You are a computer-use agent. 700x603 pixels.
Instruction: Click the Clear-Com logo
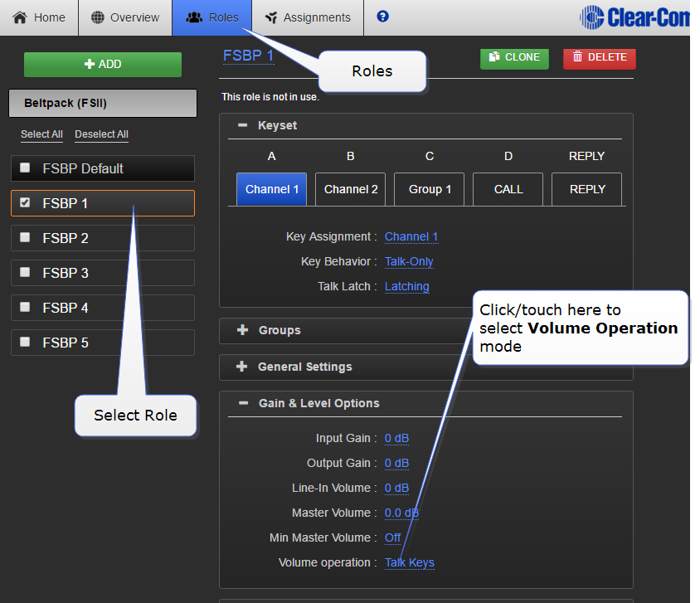(x=634, y=17)
